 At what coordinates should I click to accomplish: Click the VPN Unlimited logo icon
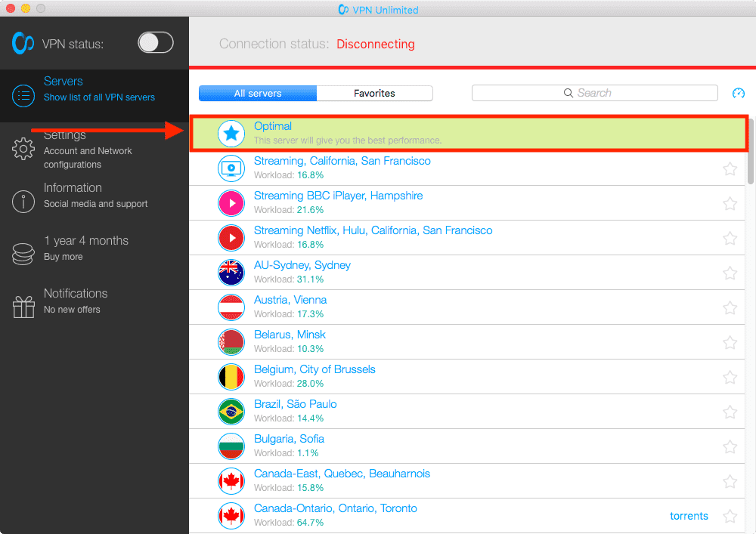coord(23,43)
